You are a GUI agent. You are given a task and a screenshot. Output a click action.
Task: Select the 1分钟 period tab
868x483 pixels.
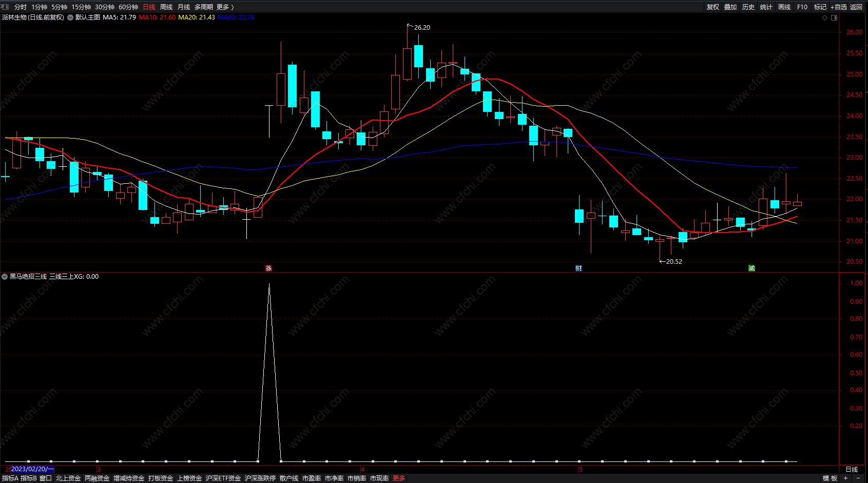tap(40, 7)
